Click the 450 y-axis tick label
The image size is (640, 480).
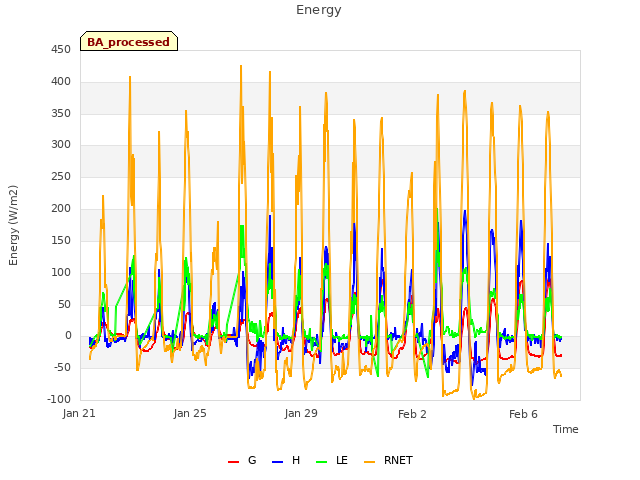(x=61, y=50)
